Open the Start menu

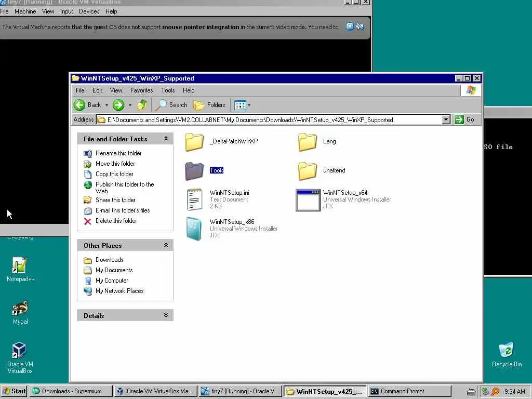tap(14, 391)
